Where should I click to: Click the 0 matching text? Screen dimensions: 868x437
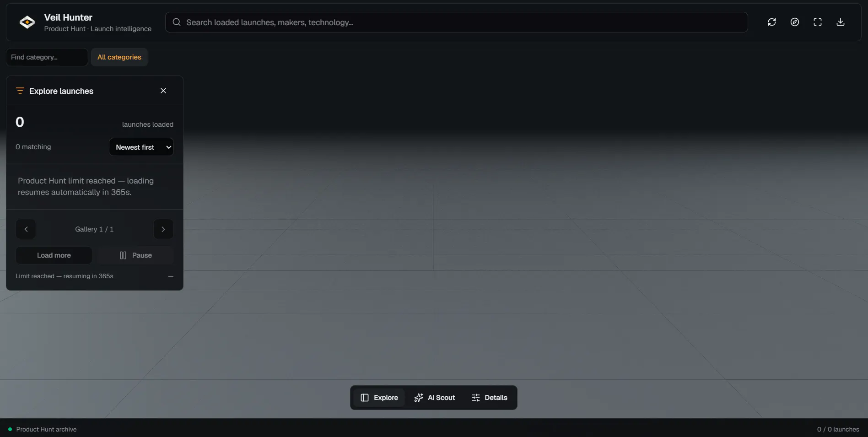click(x=33, y=147)
